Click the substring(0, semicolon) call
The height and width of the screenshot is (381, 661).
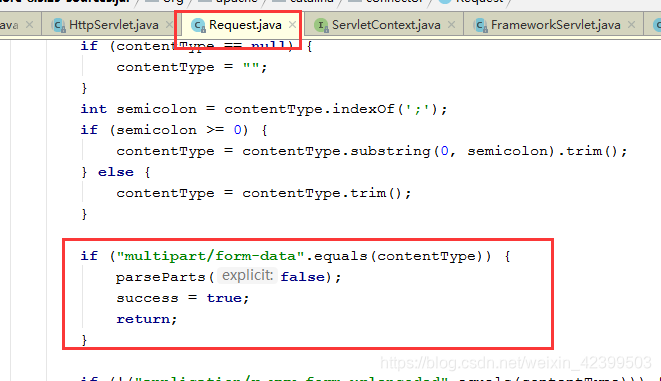pyautogui.click(x=452, y=151)
